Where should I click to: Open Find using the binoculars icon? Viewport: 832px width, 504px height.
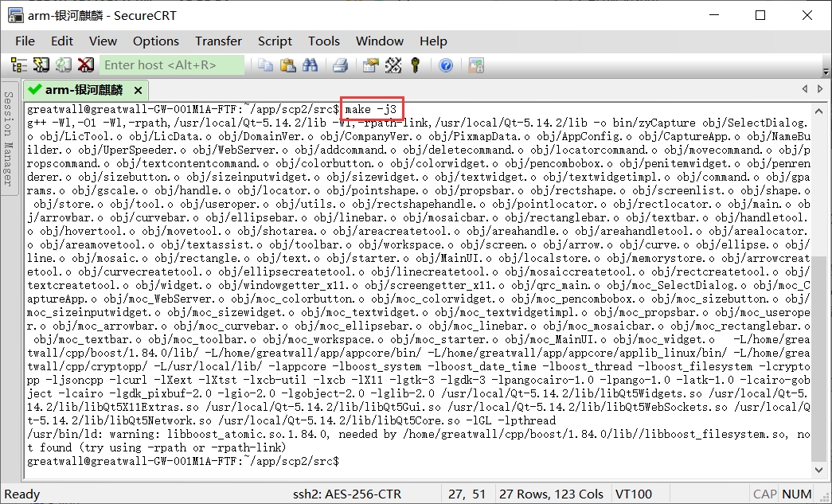(311, 65)
